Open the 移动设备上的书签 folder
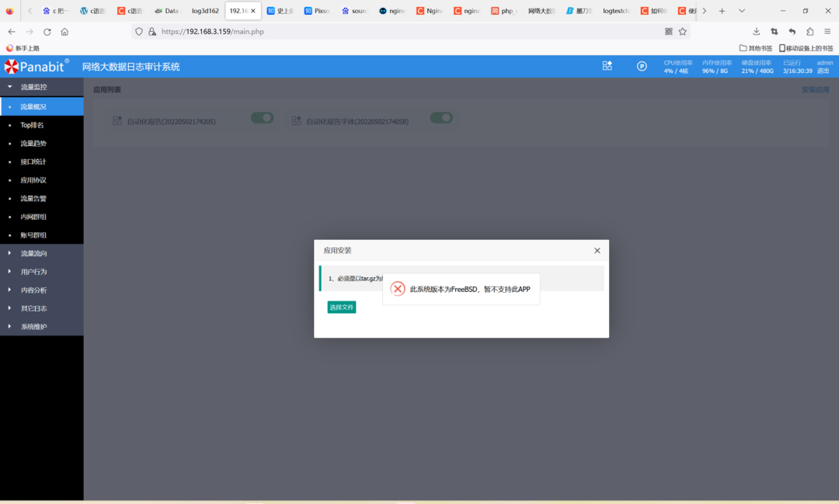Viewport: 839px width, 504px height. [x=806, y=48]
